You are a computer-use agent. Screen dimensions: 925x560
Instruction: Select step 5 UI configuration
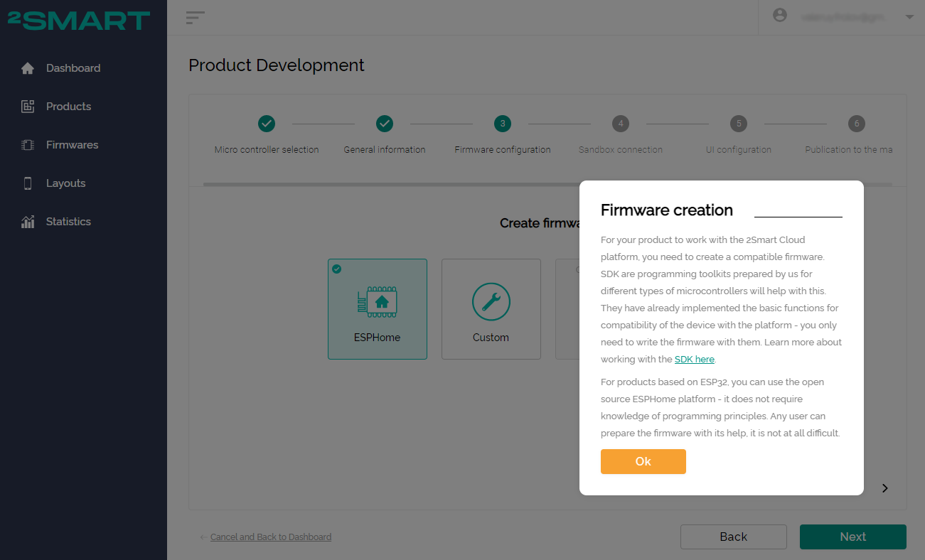(739, 124)
